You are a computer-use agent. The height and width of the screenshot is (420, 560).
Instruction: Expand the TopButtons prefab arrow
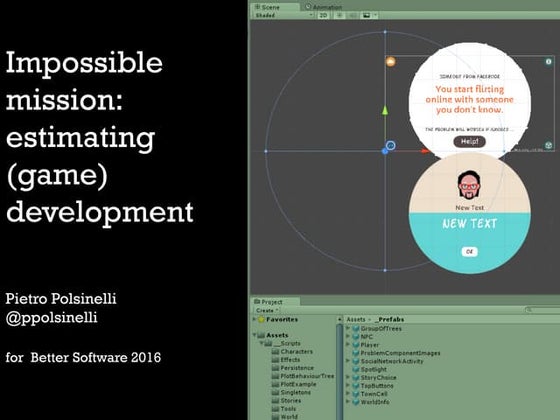tap(348, 385)
